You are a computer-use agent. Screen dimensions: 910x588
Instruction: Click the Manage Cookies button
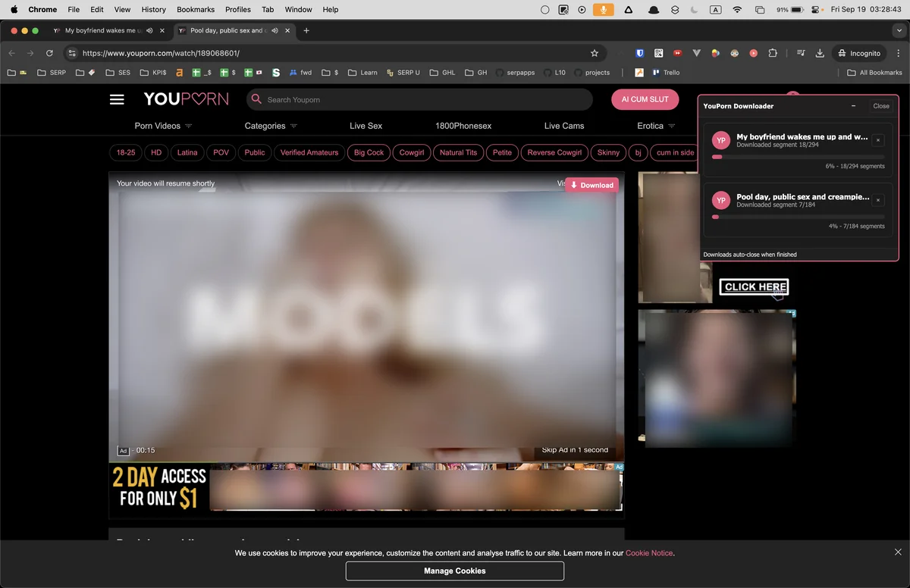point(454,571)
